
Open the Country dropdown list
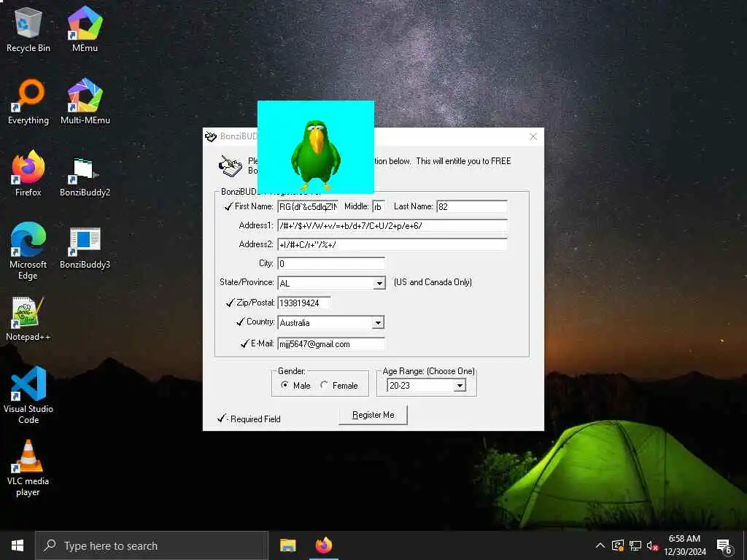379,323
